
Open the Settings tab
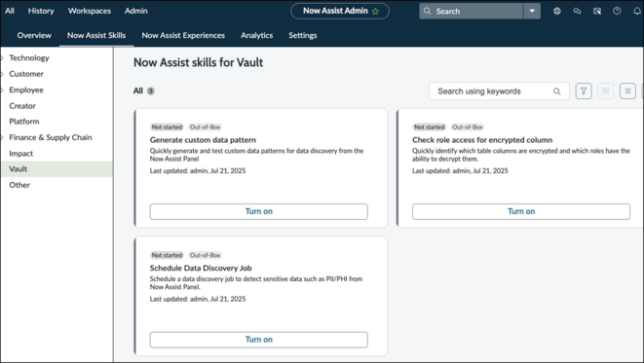click(303, 35)
